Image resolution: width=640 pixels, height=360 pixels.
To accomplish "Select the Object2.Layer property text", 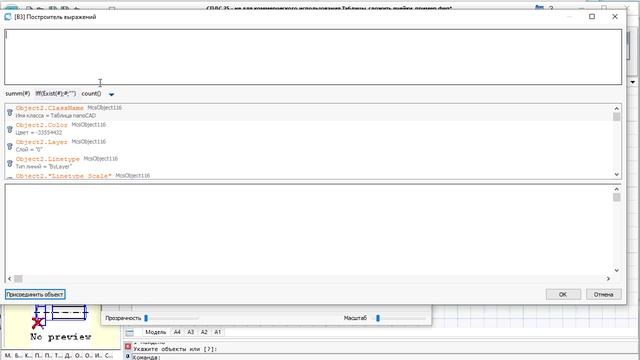I will [42, 142].
